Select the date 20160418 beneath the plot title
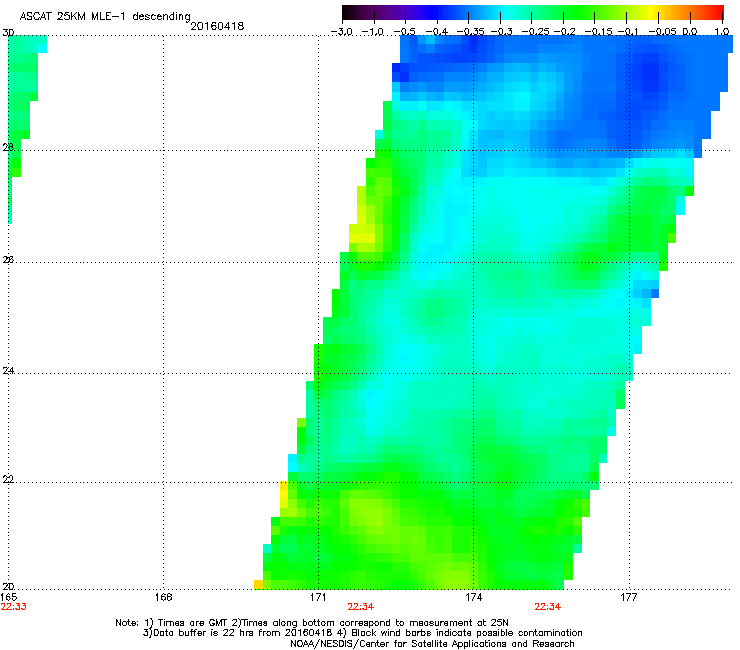Screen dimensions: 740x650 (217, 26)
